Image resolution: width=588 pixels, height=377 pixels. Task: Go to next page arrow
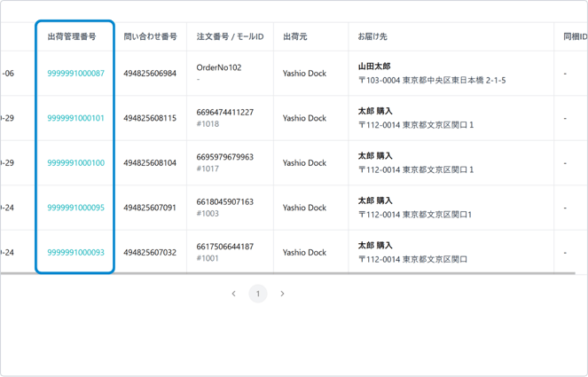pos(282,294)
